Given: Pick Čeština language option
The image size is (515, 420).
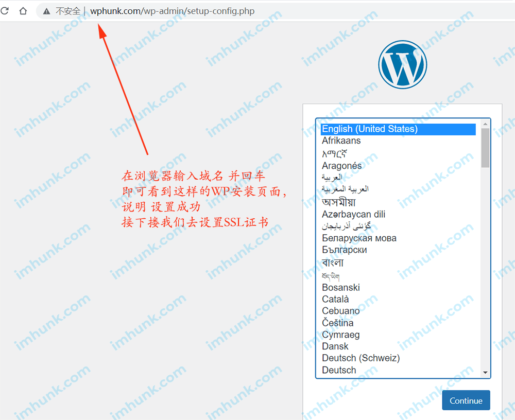Looking at the screenshot, I should [398, 323].
